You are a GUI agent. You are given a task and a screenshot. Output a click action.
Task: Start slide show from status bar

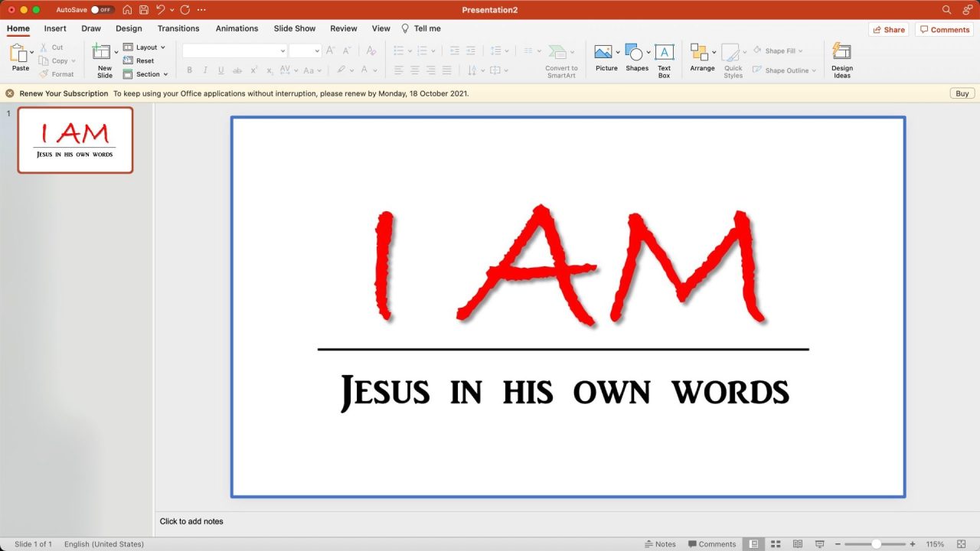(819, 544)
